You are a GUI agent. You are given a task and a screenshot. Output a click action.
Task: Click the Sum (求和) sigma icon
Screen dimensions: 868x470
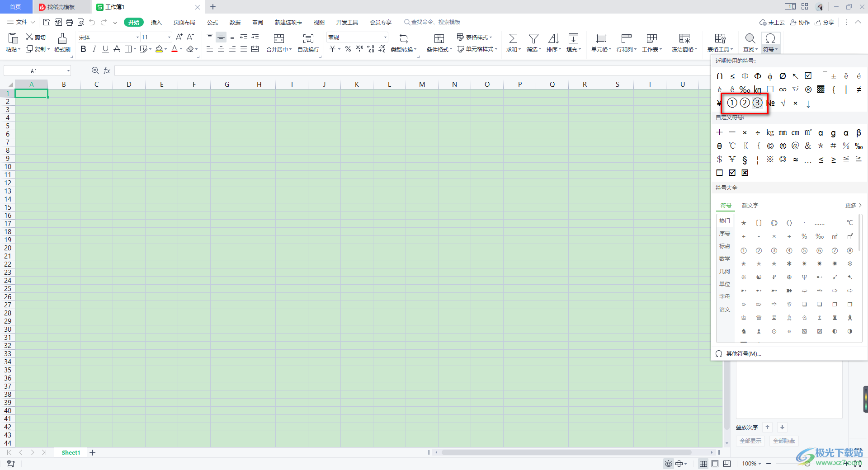click(x=513, y=38)
